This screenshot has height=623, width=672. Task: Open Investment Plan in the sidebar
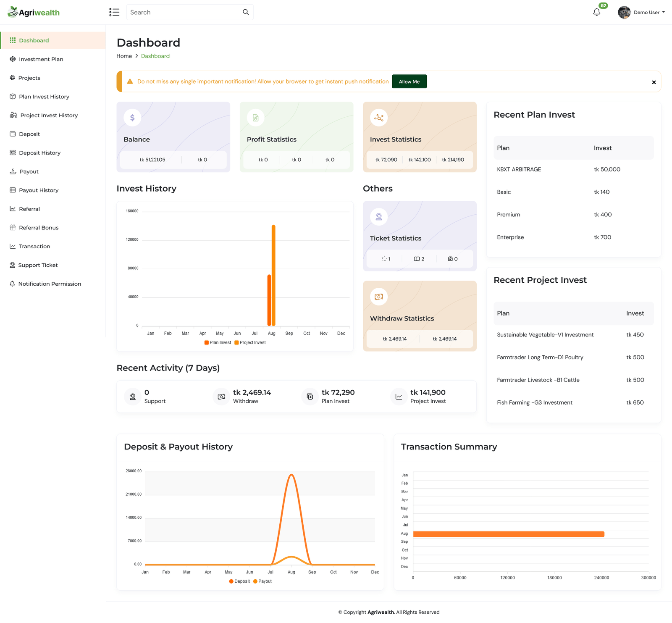point(41,59)
